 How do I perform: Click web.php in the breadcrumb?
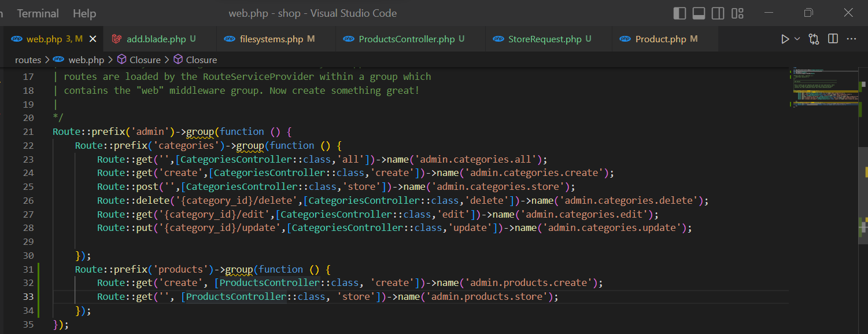click(x=86, y=60)
